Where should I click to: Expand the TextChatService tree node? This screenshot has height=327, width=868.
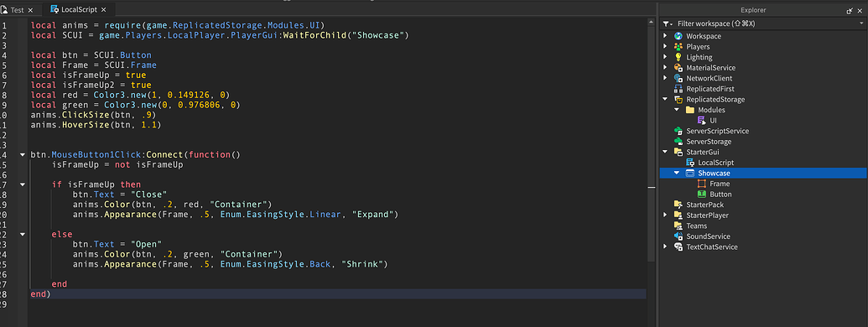(x=665, y=247)
